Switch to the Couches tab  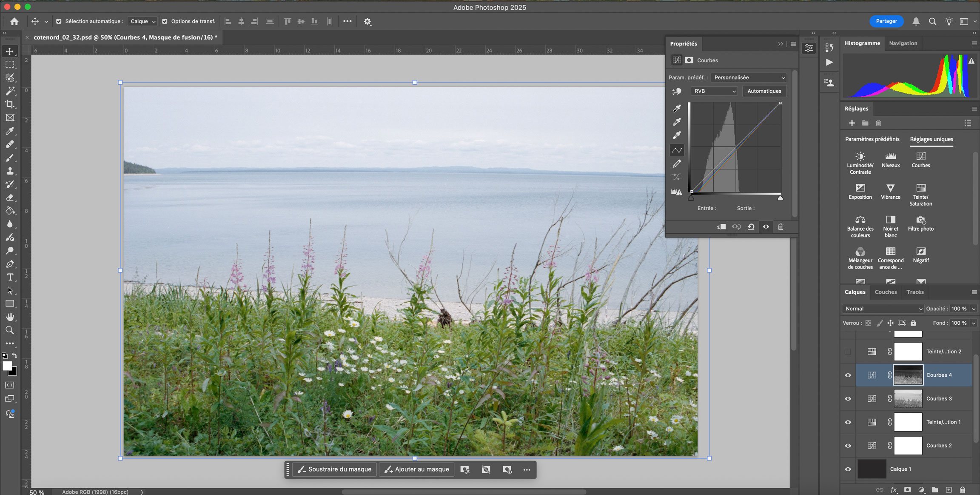coord(886,292)
